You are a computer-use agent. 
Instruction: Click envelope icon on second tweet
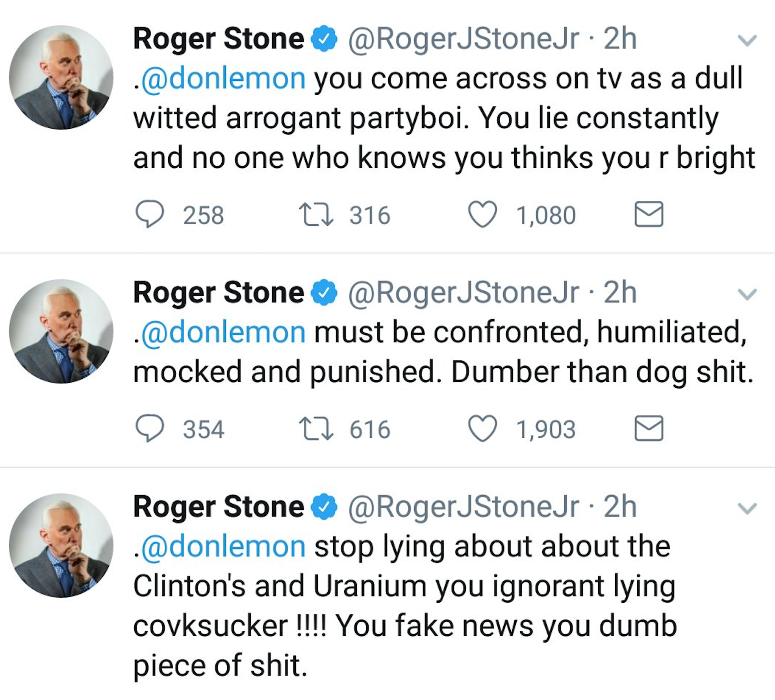coord(649,428)
